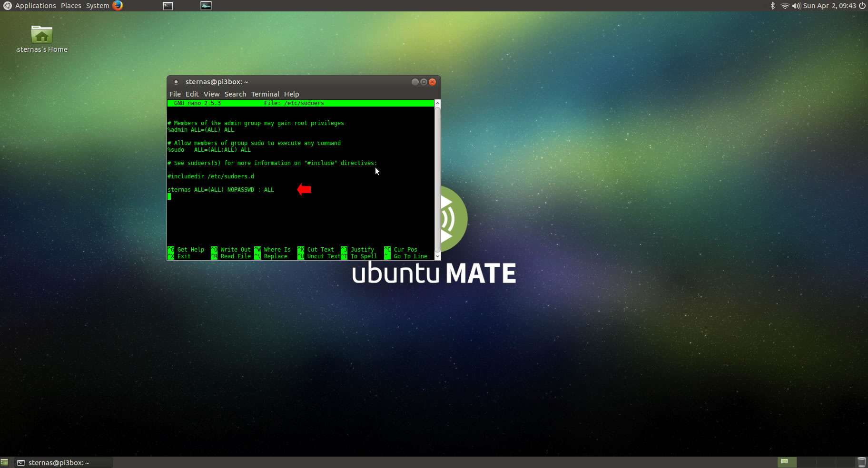Click the terminal vertical scrollbar track
This screenshot has height=468, width=868.
[x=437, y=180]
